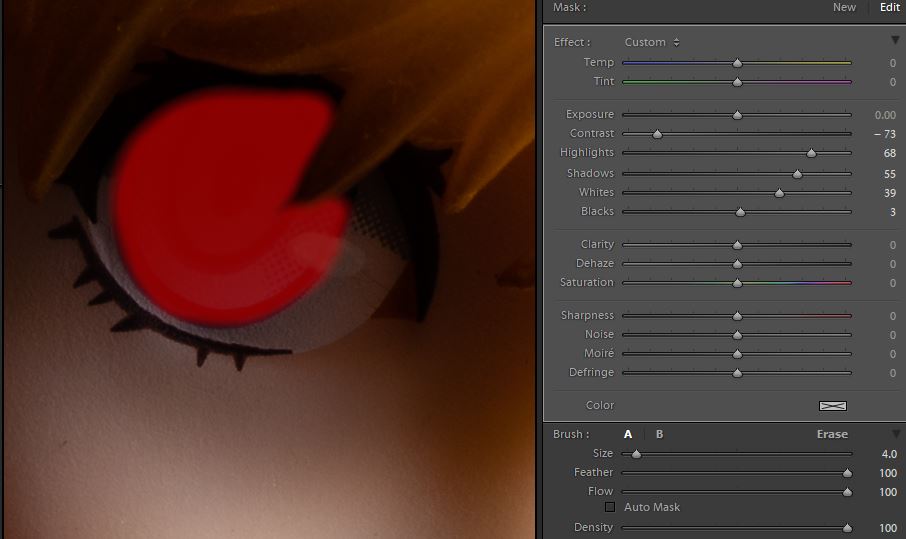Screen dimensions: 906x539
Task: Open the Effect preset dropdown showing Custom
Action: click(652, 42)
